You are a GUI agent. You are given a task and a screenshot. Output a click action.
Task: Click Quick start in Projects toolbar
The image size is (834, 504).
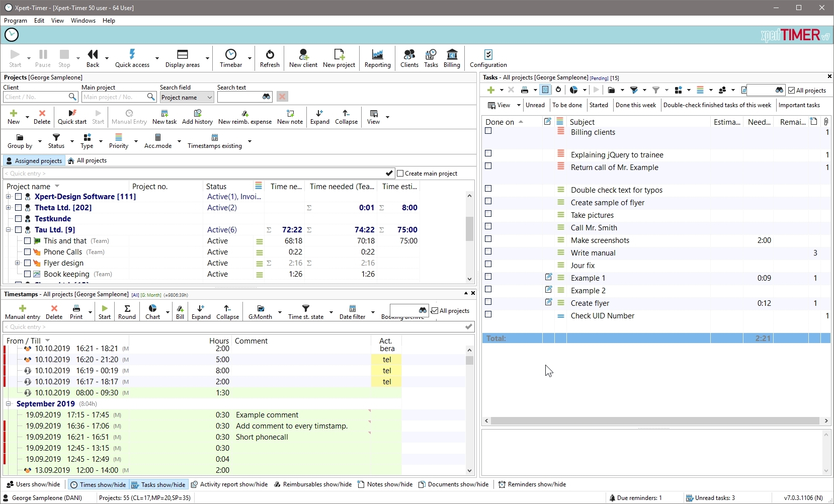tap(72, 117)
